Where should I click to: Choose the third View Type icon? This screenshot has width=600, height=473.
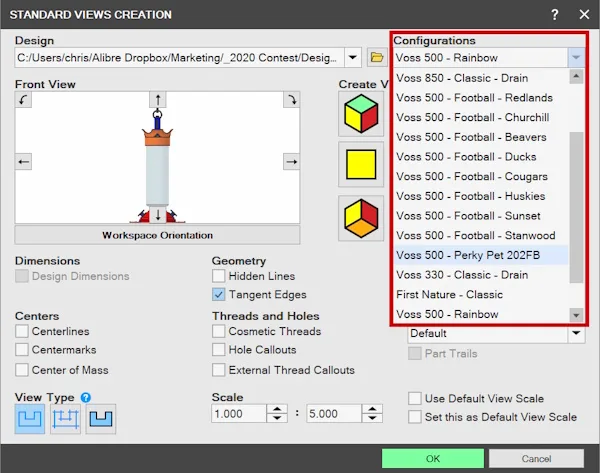pyautogui.click(x=101, y=419)
